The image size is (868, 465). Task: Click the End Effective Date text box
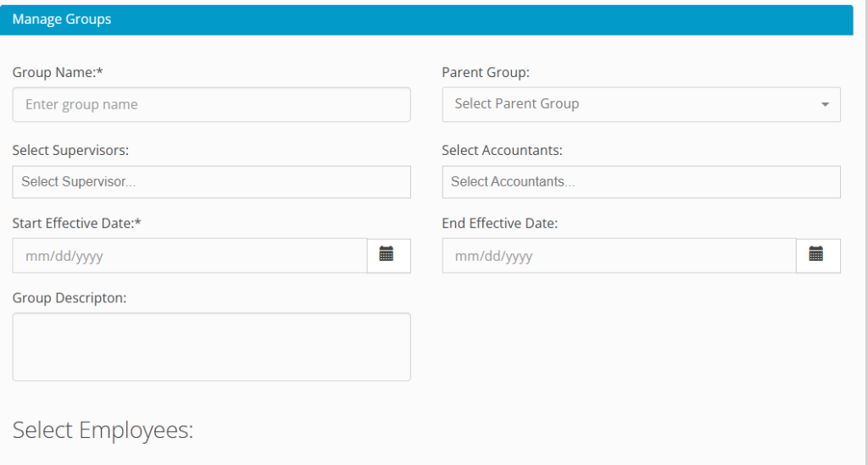click(619, 256)
